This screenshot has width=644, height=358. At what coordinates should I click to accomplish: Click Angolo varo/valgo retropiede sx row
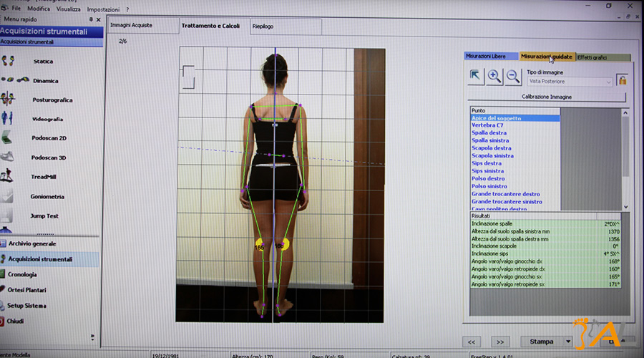click(545, 284)
